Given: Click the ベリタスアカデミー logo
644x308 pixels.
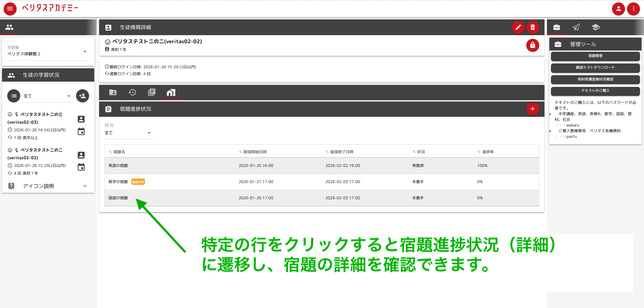Looking at the screenshot, I should click(50, 8).
